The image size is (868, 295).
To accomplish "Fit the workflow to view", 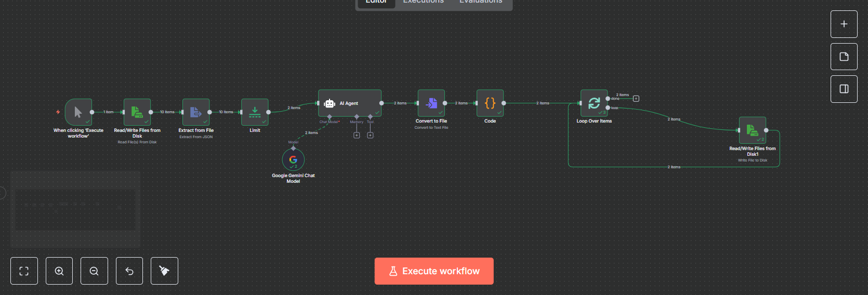I will [24, 271].
